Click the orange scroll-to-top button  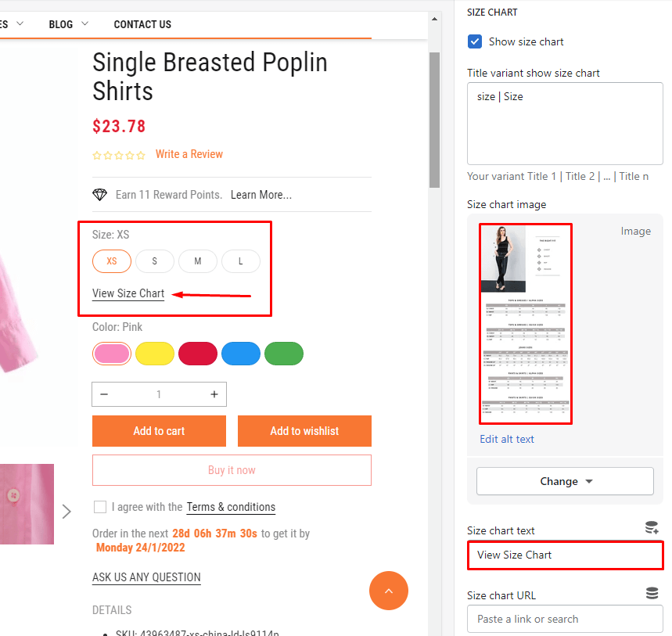click(389, 590)
